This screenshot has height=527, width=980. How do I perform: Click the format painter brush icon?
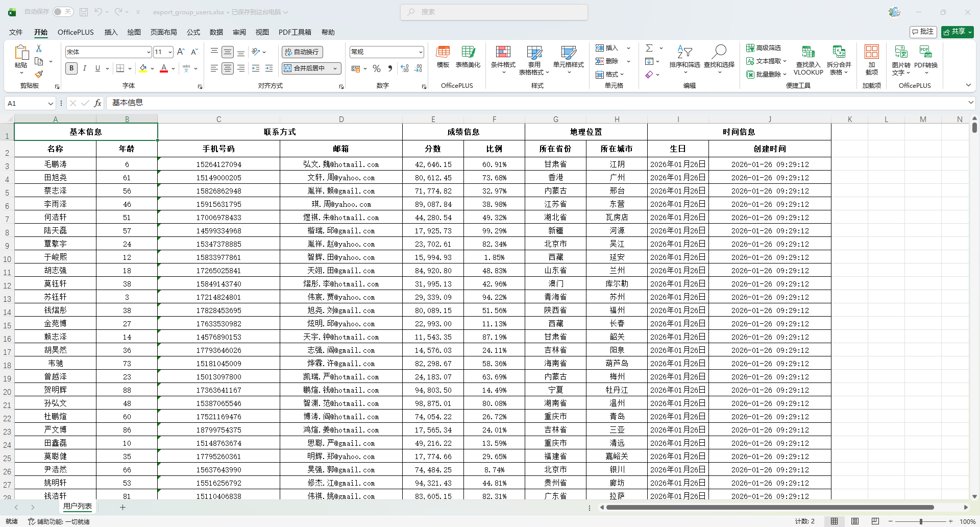point(39,75)
